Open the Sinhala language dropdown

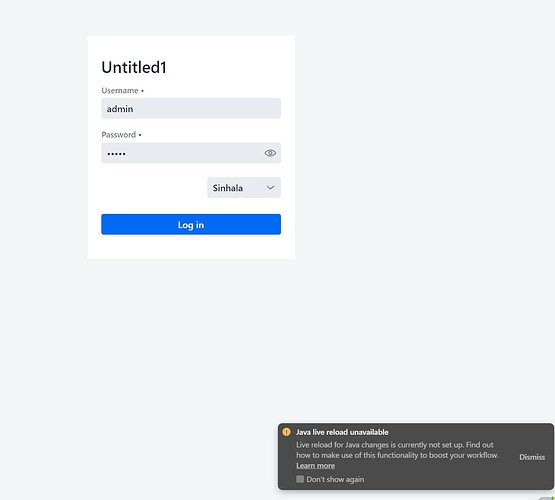(x=244, y=188)
